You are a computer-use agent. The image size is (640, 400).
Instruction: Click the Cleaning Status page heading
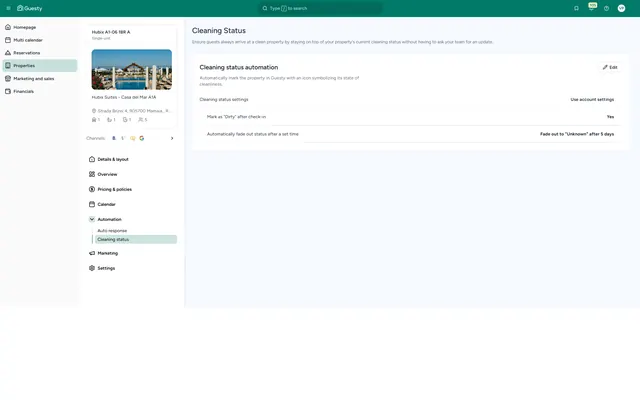[x=219, y=31]
